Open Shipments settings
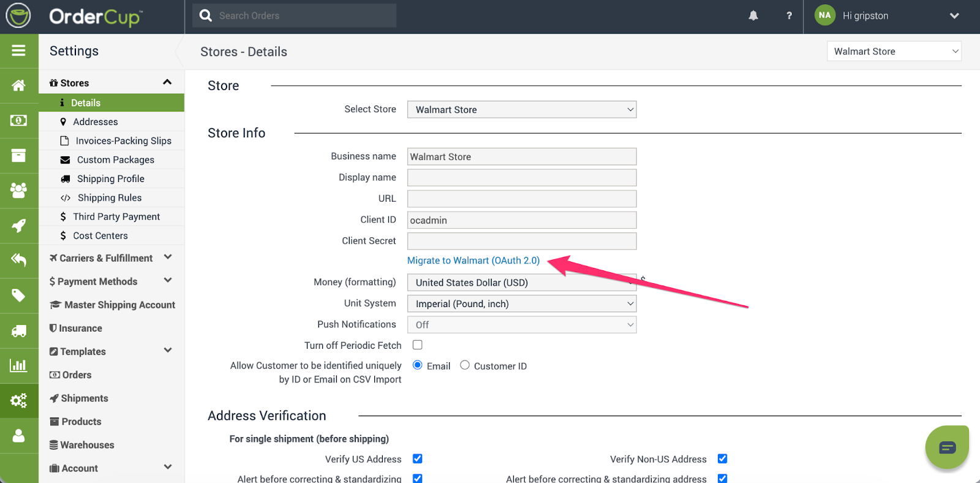 point(79,398)
